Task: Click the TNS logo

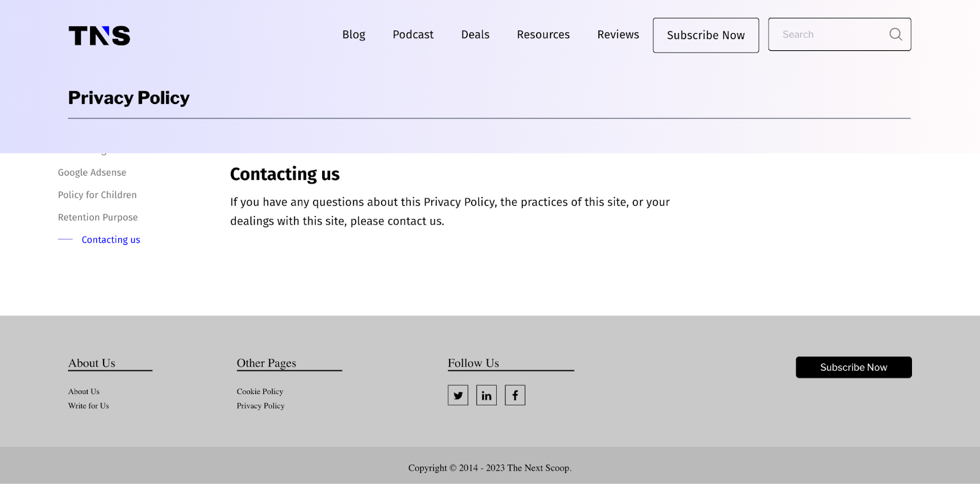Action: pyautogui.click(x=99, y=35)
